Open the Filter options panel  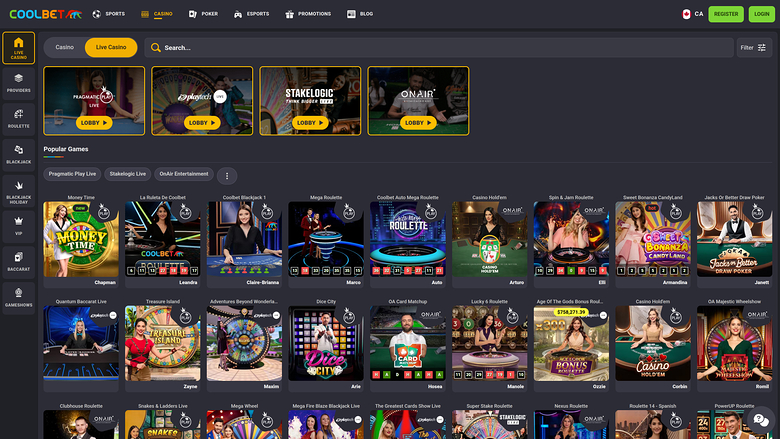(753, 47)
